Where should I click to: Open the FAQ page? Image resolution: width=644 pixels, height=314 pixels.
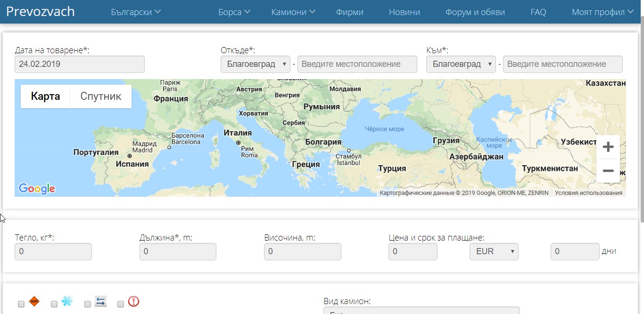[x=538, y=12]
